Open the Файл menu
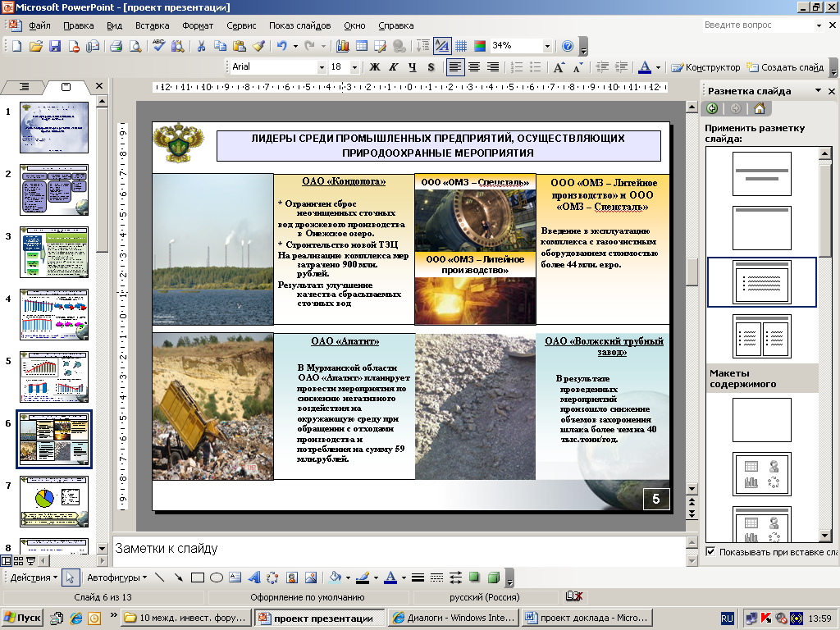Image resolution: width=840 pixels, height=630 pixels. [x=39, y=25]
